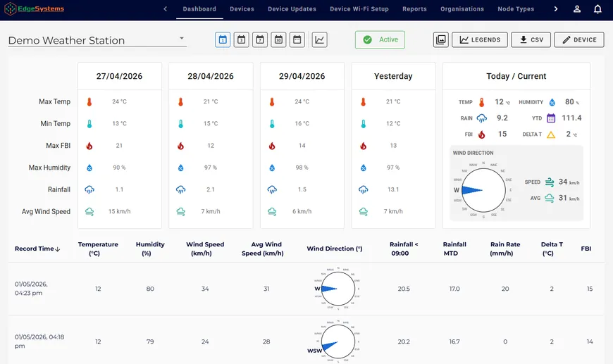This screenshot has height=364, width=613.
Task: Open the Devices tab
Action: (x=242, y=9)
